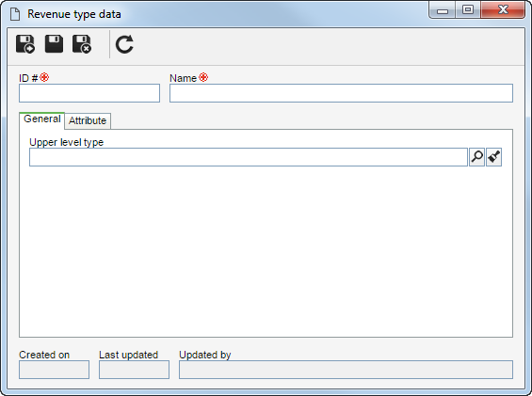Click the Updated by field
This screenshot has height=396, width=532.
pos(346,370)
